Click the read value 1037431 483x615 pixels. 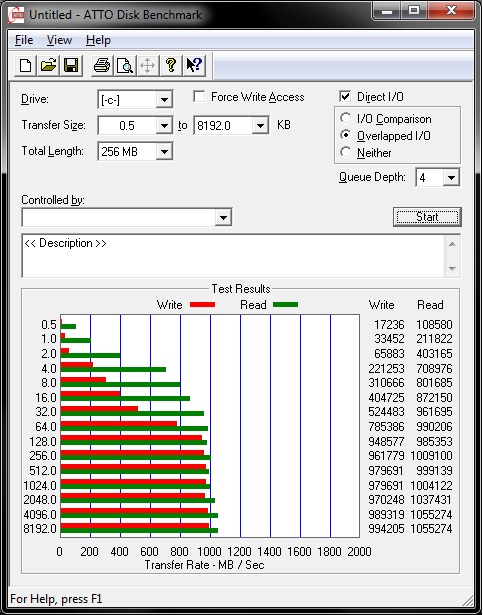click(x=431, y=500)
